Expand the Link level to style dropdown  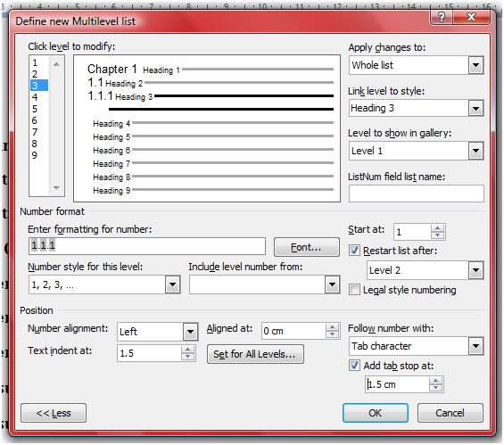[x=475, y=108]
